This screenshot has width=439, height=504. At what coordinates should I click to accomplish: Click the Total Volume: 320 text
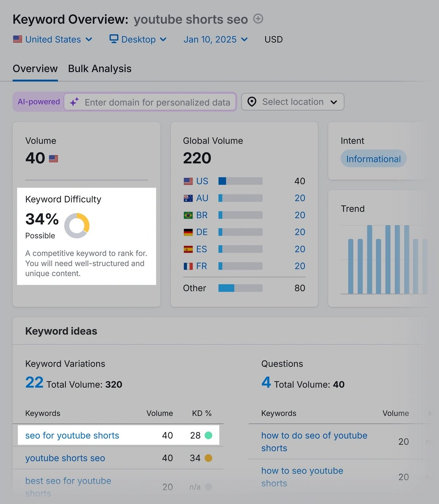[84, 384]
